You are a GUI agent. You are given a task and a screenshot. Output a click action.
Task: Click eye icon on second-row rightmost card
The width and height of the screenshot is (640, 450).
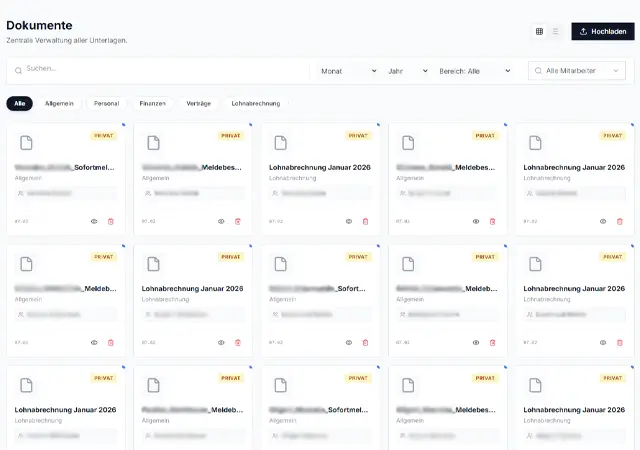click(x=603, y=342)
